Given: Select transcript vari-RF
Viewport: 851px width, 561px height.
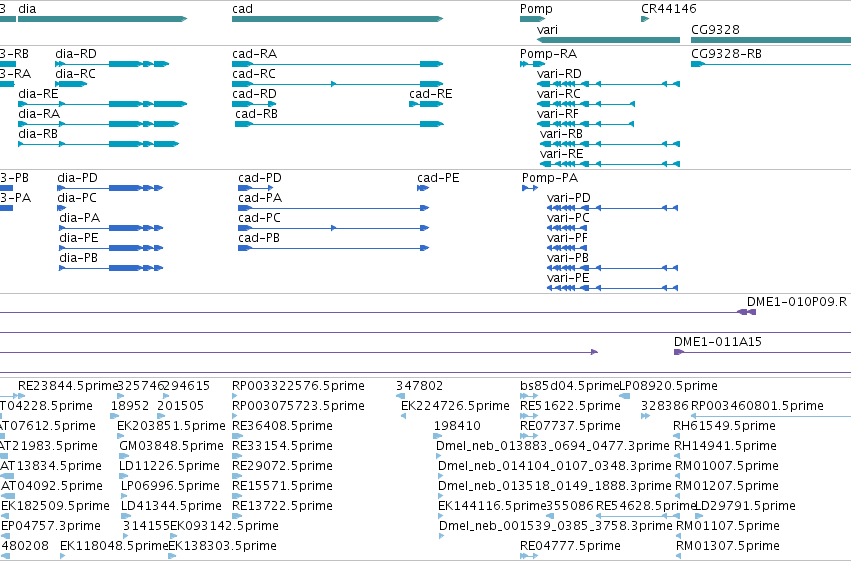Looking at the screenshot, I should tap(586, 124).
